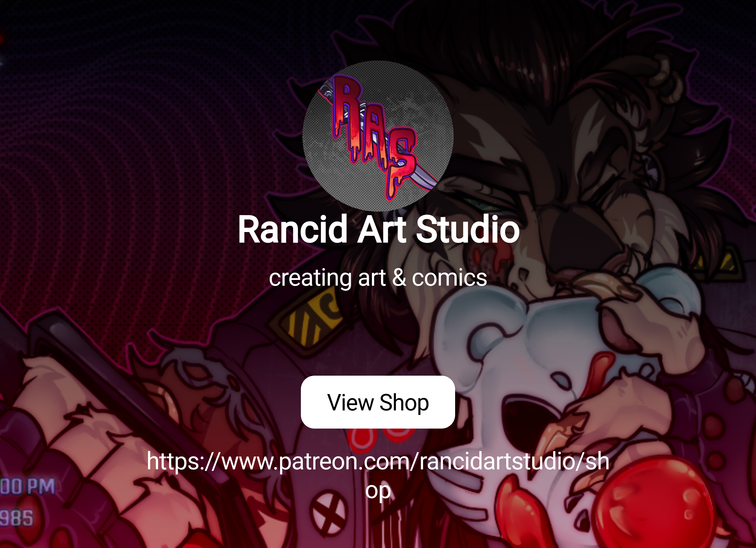The width and height of the screenshot is (756, 548).
Task: Click the 'creating art & comics' tagline
Action: pos(378,278)
